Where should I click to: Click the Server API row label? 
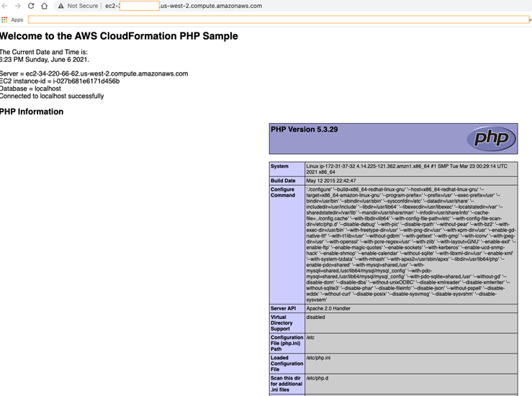284,308
